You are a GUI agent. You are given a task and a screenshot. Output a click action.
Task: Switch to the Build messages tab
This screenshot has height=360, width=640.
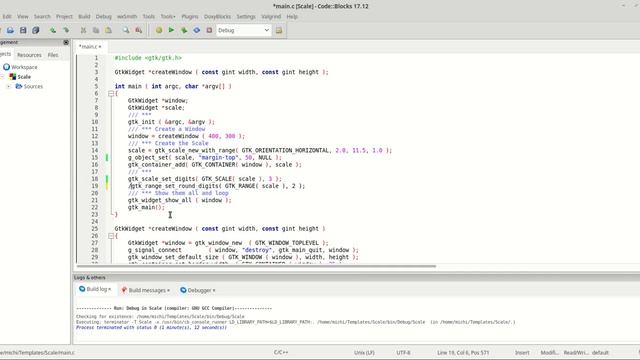pos(147,290)
